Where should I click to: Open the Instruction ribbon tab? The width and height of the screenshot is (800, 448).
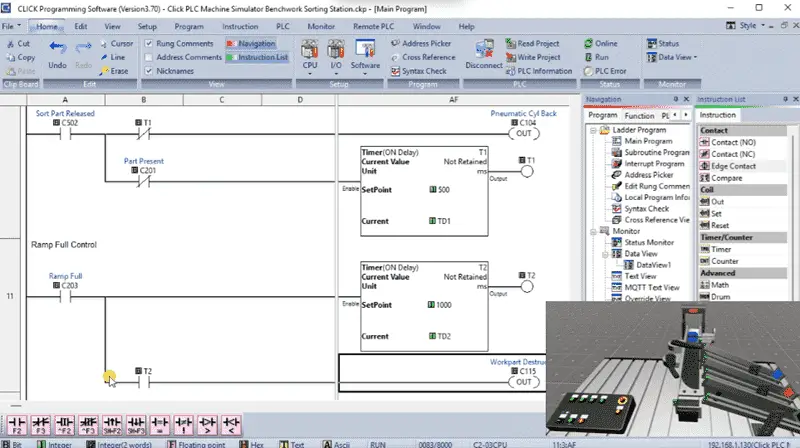(240, 27)
